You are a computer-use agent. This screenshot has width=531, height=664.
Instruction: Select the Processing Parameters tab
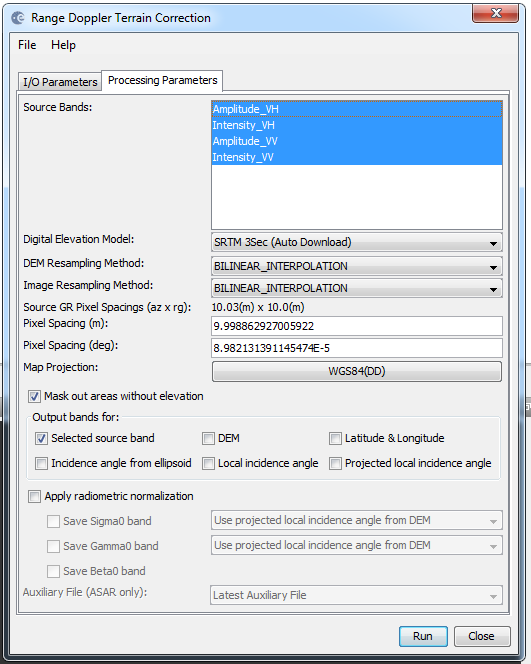pos(163,80)
